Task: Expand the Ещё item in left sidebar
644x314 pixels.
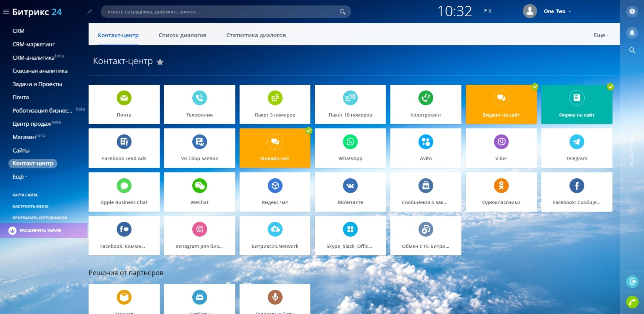Action: tap(20, 177)
